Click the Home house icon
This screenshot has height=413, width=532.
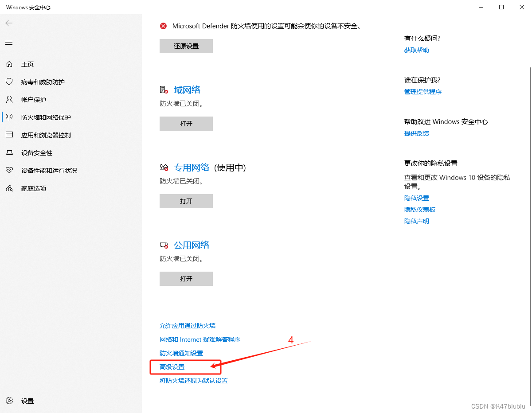(x=9, y=64)
